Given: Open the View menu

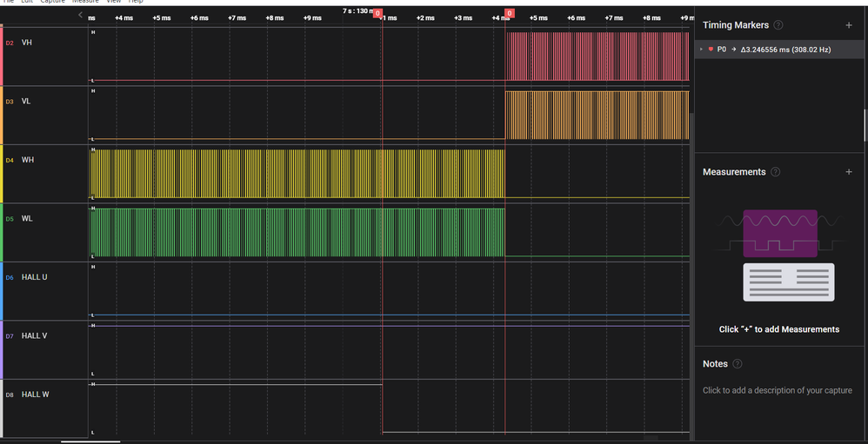Looking at the screenshot, I should (112, 2).
